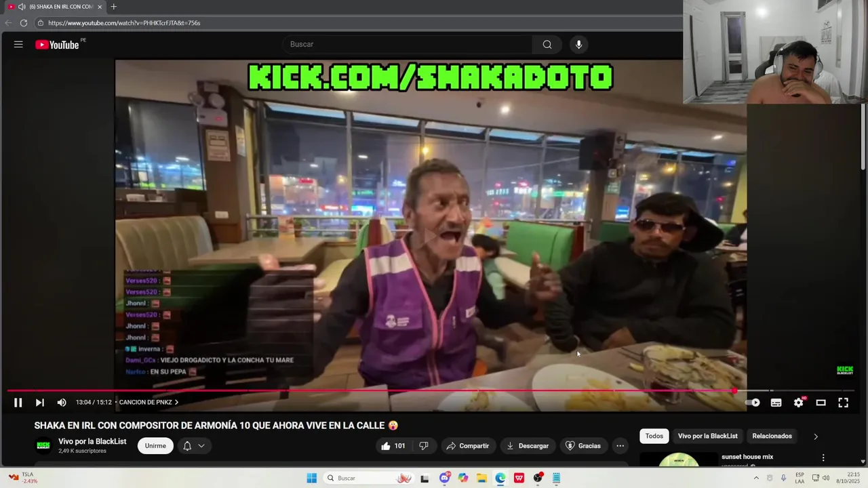The width and height of the screenshot is (868, 488).
Task: Open the Copilot taskbar icon
Action: point(463,478)
